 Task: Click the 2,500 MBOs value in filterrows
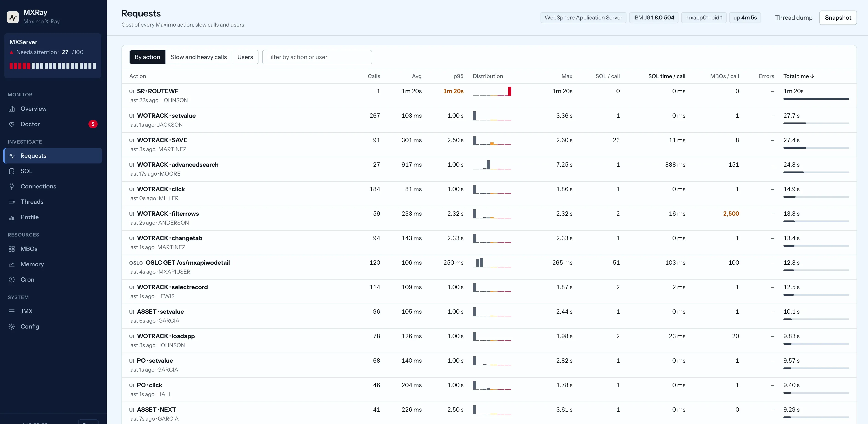[731, 214]
